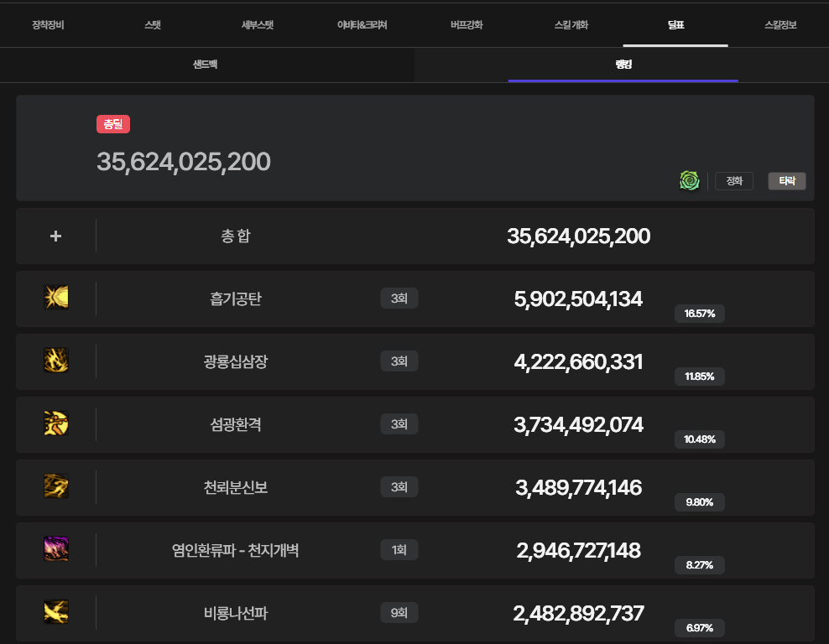Image resolution: width=829 pixels, height=644 pixels.
Task: Toggle the 정화 mode button
Action: 734,181
